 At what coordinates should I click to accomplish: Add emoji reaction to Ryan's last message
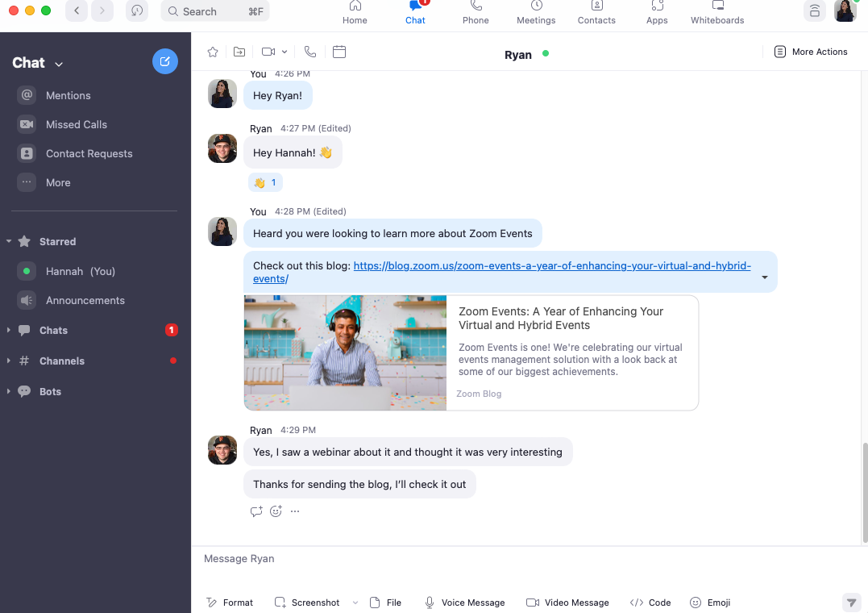276,511
